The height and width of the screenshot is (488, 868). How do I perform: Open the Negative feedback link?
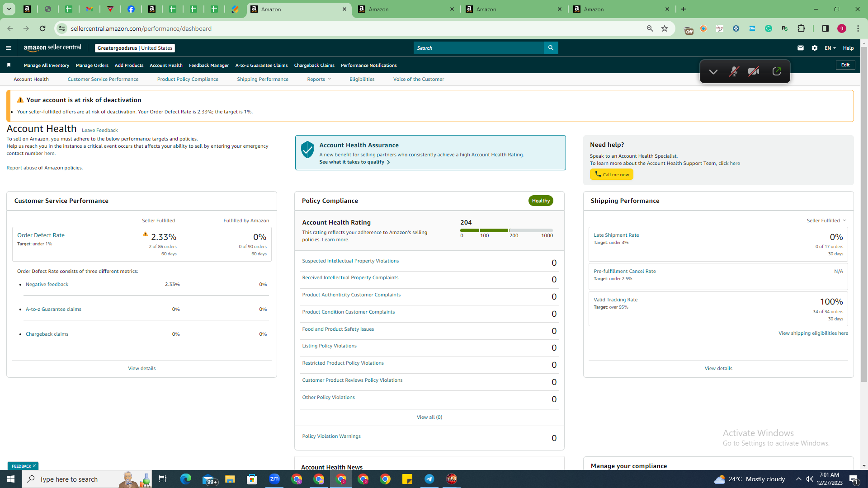[47, 284]
